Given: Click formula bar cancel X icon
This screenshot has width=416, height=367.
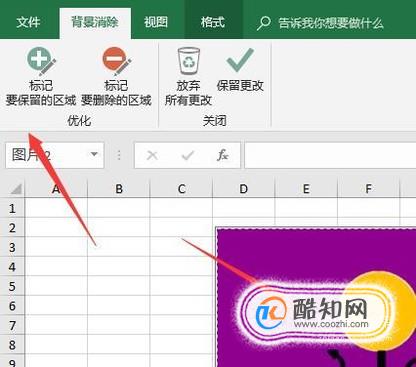Looking at the screenshot, I should click(x=152, y=155).
